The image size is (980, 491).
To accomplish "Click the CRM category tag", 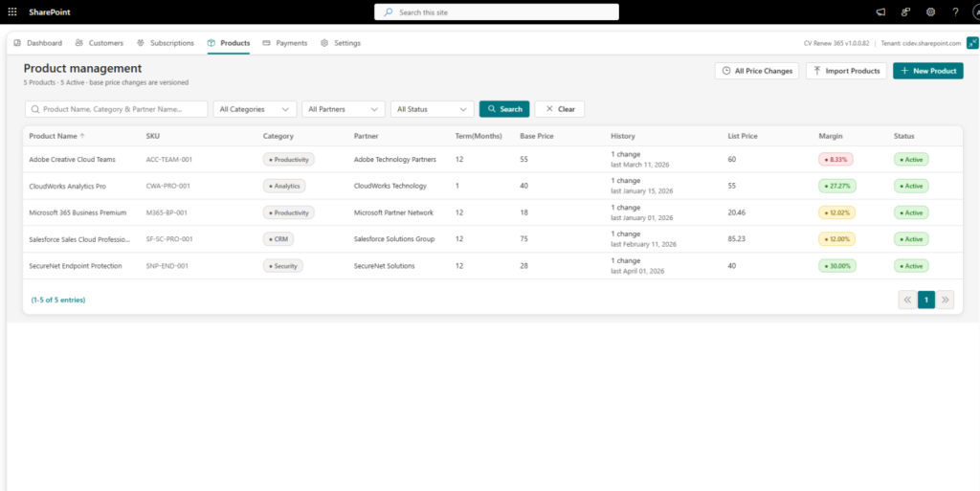I will [x=278, y=239].
